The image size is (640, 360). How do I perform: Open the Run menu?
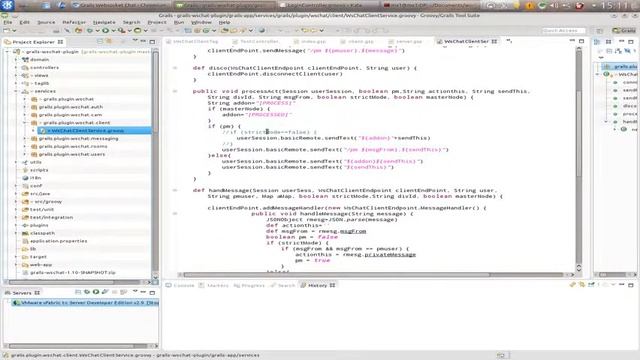179,22
